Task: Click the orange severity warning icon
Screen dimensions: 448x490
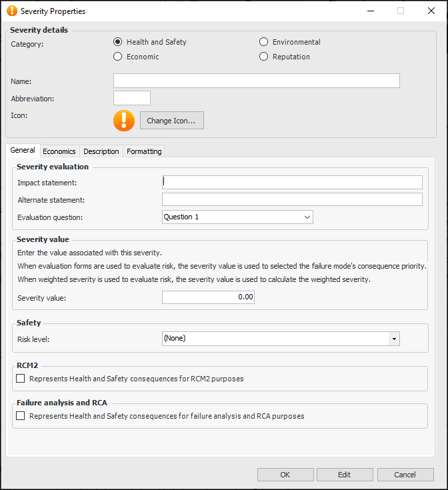Action: click(124, 120)
